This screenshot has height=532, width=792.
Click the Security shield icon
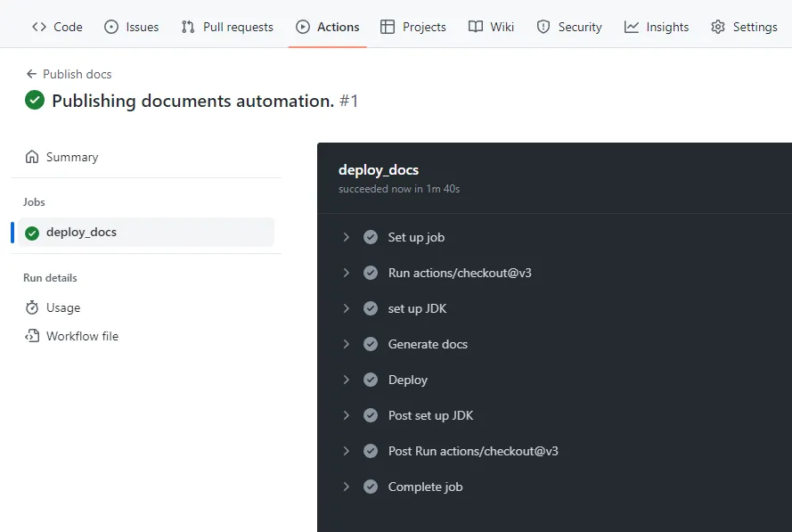pos(543,27)
